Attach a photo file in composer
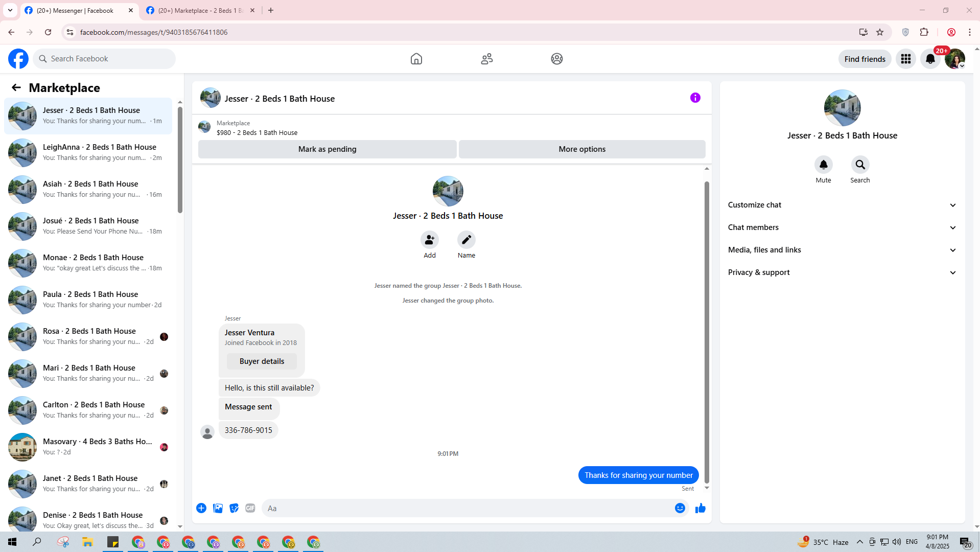The height and width of the screenshot is (552, 980). pyautogui.click(x=218, y=508)
